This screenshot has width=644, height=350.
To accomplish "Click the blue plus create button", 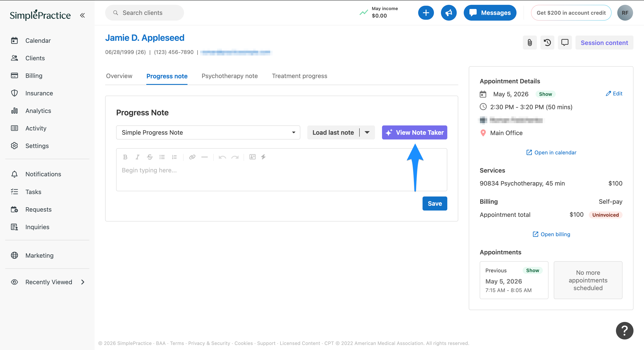I will pyautogui.click(x=426, y=13).
